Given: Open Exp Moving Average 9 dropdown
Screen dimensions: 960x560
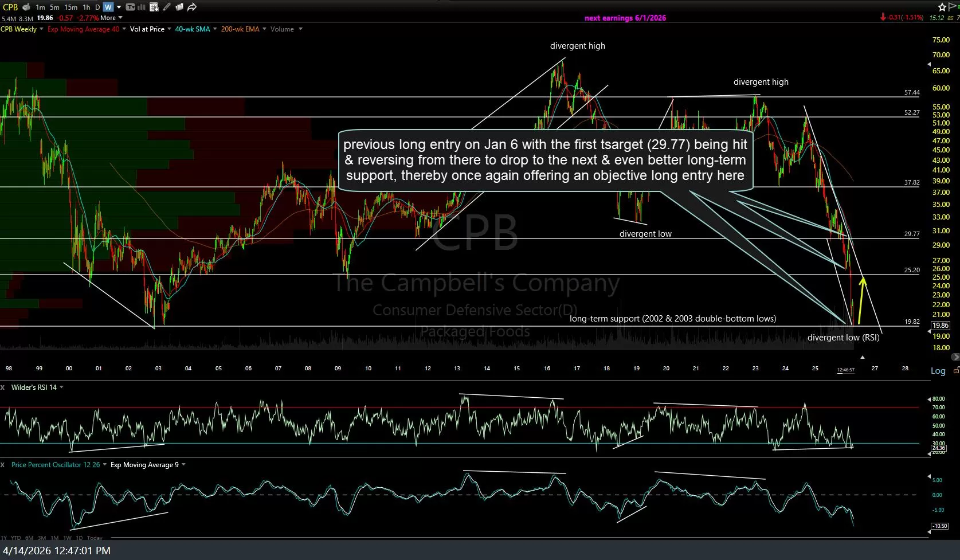Looking at the screenshot, I should coord(183,465).
